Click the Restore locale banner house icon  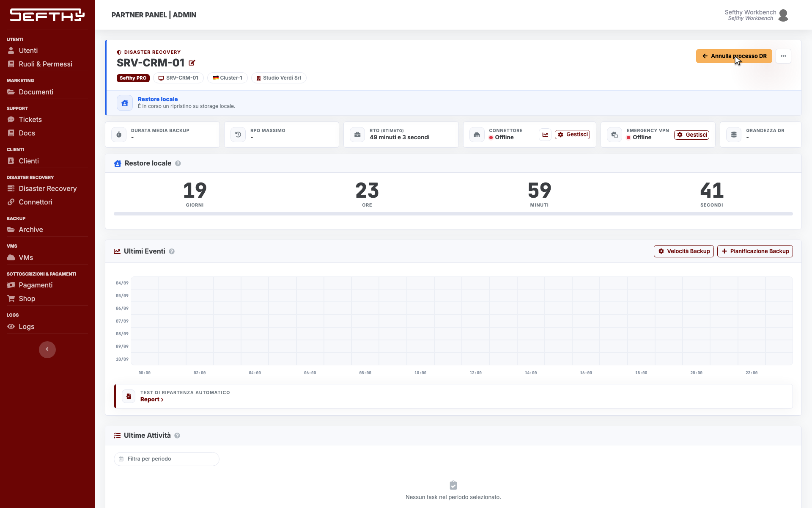pyautogui.click(x=125, y=103)
